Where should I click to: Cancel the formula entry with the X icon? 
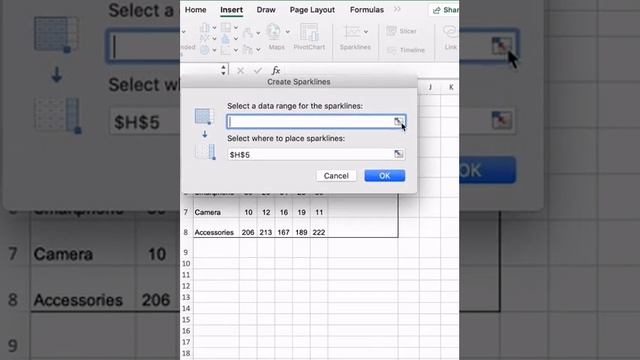coord(240,71)
